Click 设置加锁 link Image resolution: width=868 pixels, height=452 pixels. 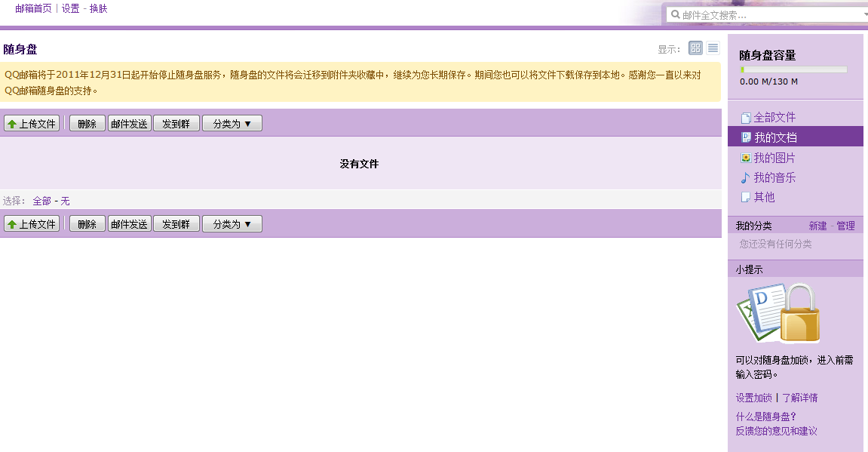pos(753,398)
